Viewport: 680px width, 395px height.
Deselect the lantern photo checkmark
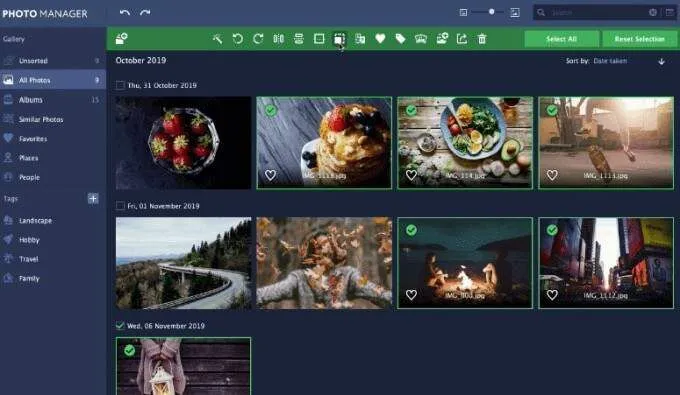coord(129,350)
